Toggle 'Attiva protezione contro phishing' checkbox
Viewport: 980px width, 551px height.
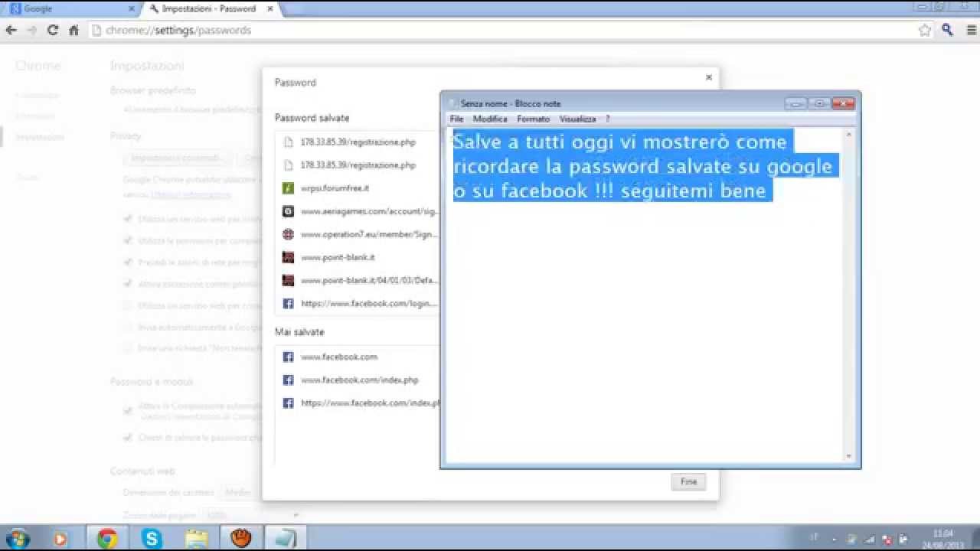click(128, 283)
